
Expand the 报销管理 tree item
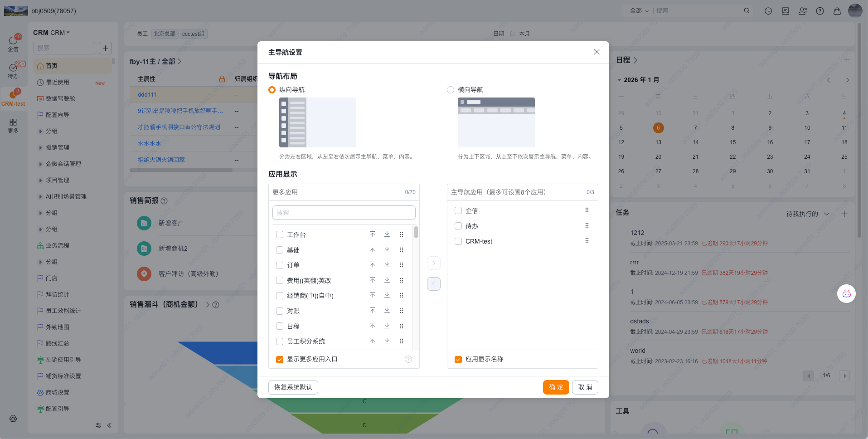click(41, 147)
